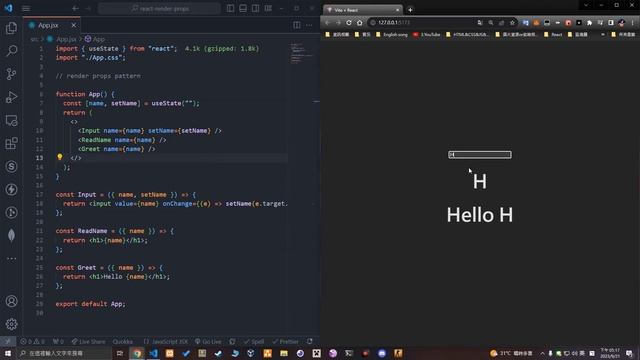Click Quokka in the status bar

(122, 341)
